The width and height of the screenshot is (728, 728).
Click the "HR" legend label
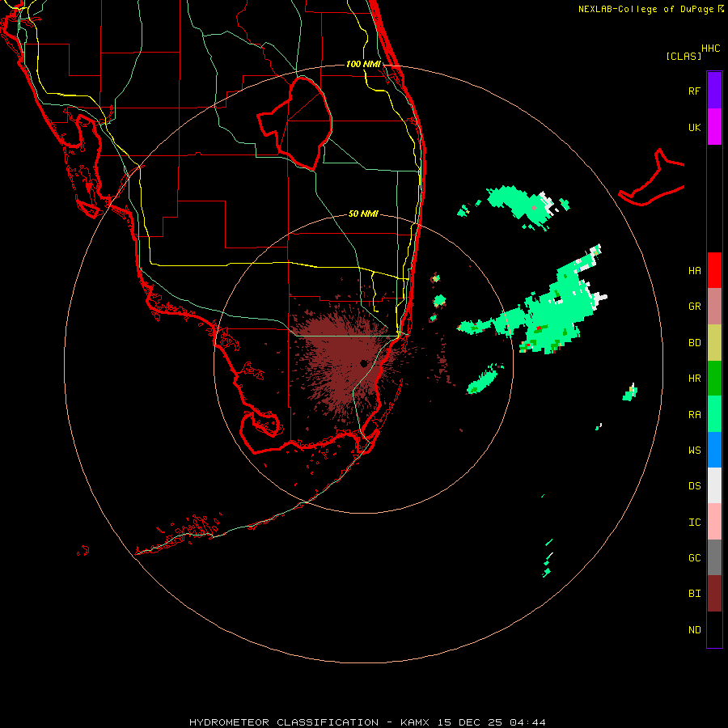pos(694,379)
